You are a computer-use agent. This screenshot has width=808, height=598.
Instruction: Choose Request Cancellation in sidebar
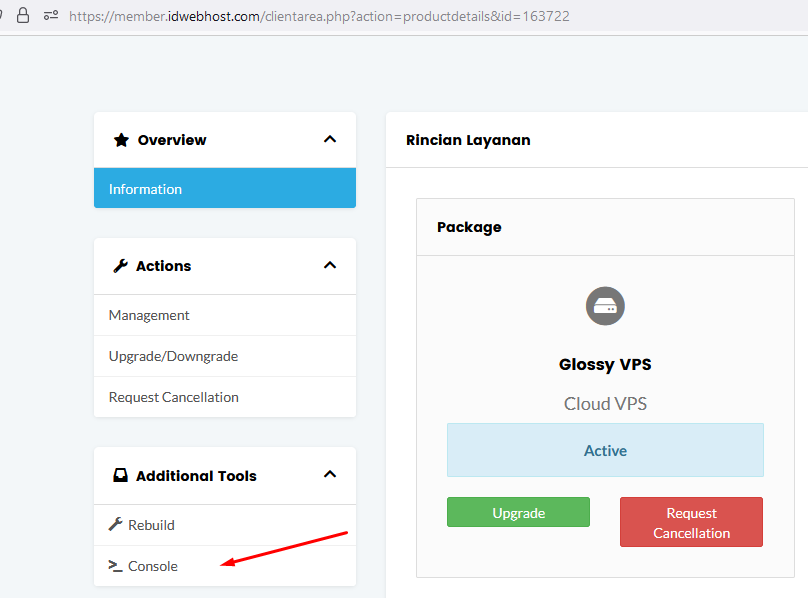coord(225,397)
